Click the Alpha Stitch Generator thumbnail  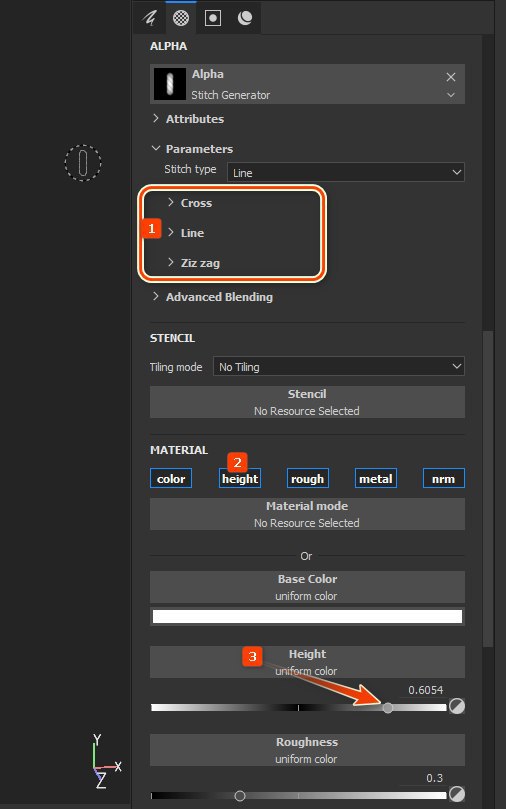169,84
